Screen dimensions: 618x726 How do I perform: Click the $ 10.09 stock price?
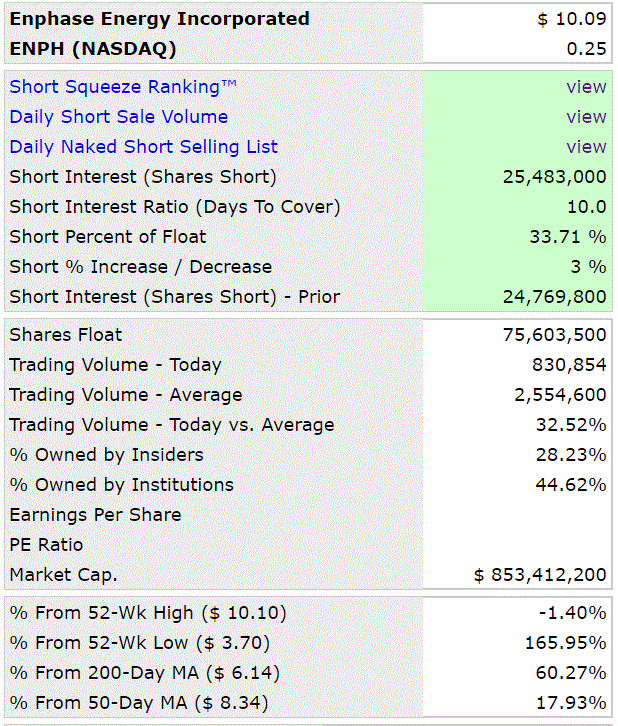point(571,19)
